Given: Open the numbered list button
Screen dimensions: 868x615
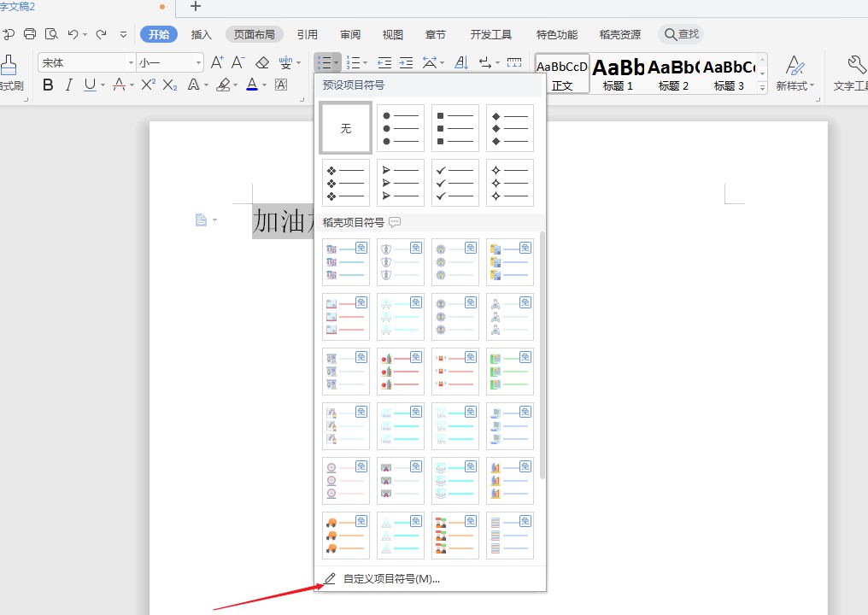Looking at the screenshot, I should [x=353, y=62].
